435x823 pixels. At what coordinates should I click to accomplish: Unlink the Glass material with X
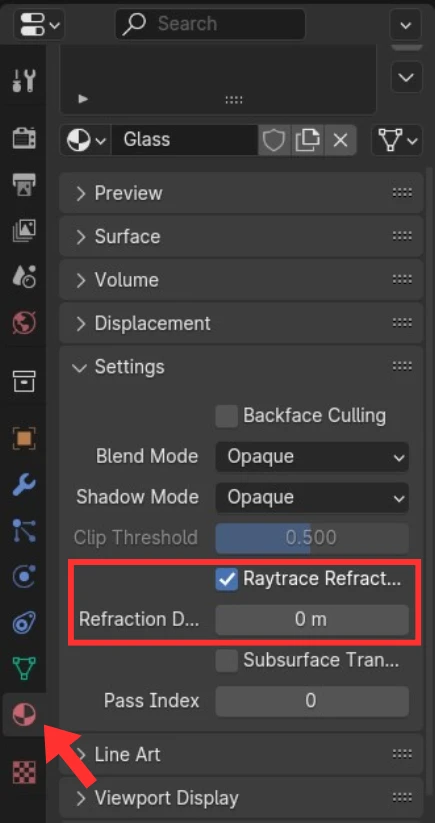341,140
